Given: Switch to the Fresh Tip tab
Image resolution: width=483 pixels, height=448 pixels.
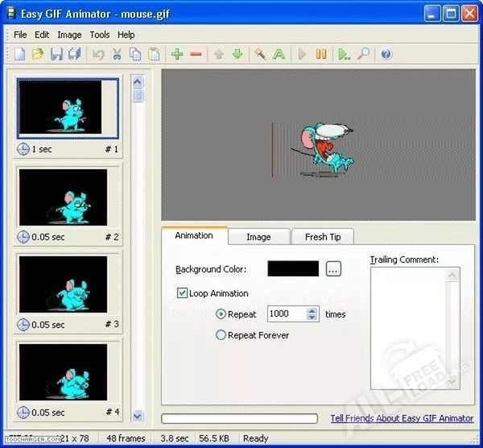Looking at the screenshot, I should (322, 237).
